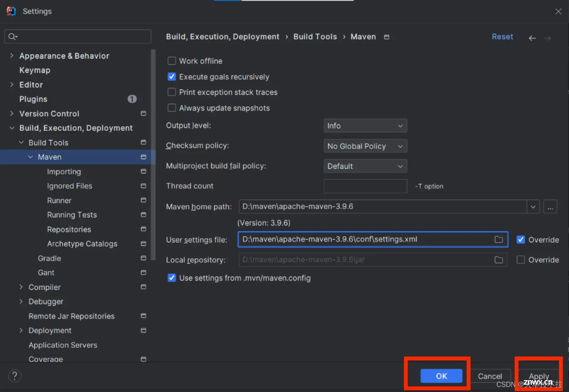Image resolution: width=569 pixels, height=392 pixels.
Task: Click the Apply button
Action: (x=539, y=376)
